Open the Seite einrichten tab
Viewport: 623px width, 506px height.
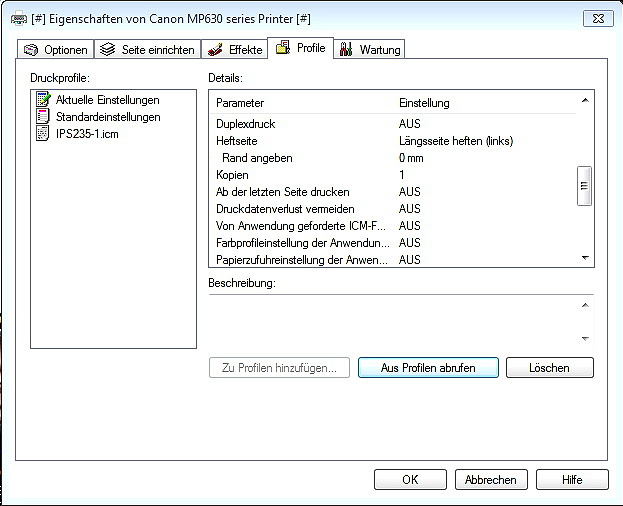pyautogui.click(x=147, y=49)
